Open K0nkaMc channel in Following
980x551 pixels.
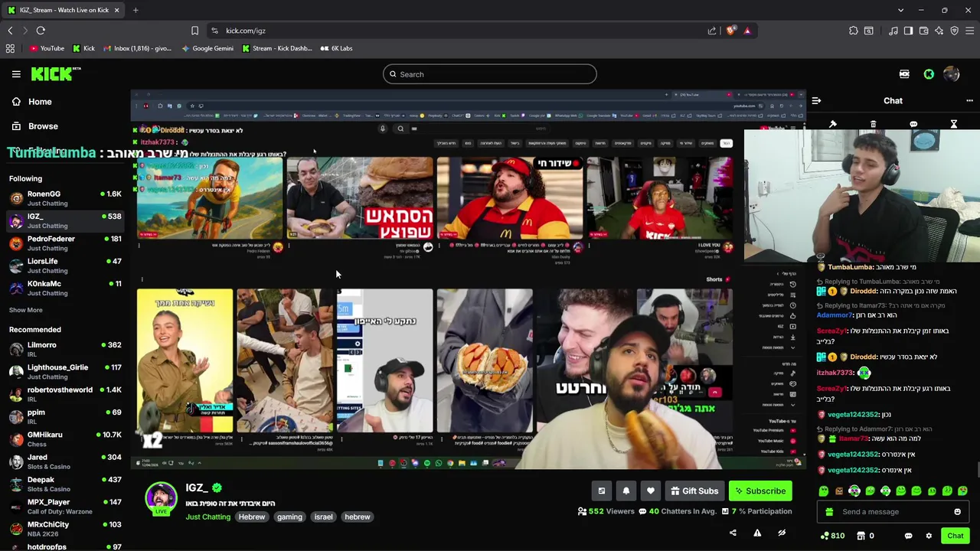tap(64, 288)
